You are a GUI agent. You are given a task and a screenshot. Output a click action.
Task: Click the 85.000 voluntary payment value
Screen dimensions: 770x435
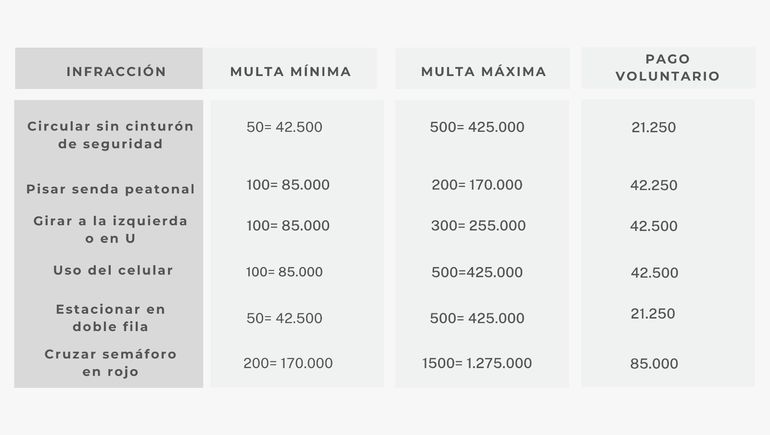pos(654,364)
